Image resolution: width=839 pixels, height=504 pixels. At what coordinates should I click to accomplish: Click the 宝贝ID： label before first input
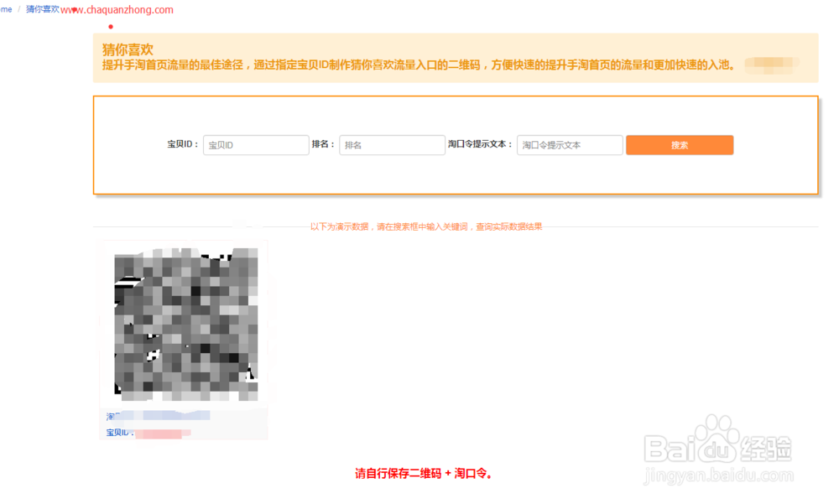point(183,144)
